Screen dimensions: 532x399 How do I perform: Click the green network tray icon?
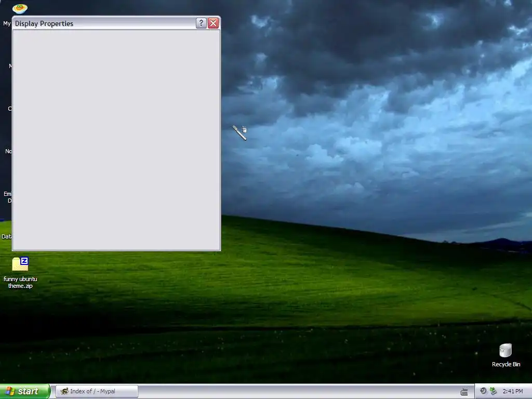pyautogui.click(x=493, y=391)
